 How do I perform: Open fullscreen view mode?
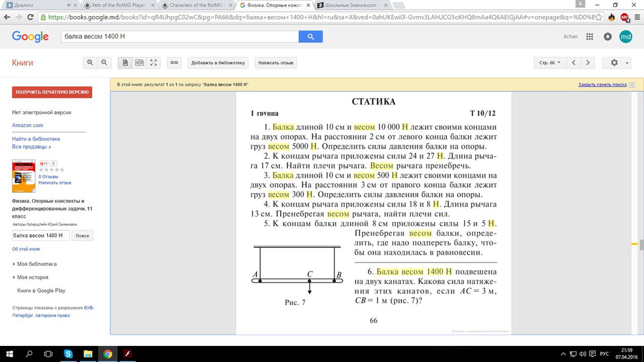point(153,63)
